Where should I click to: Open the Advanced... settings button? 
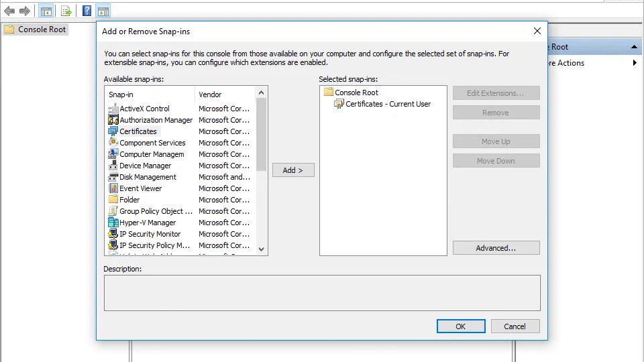[x=496, y=248]
